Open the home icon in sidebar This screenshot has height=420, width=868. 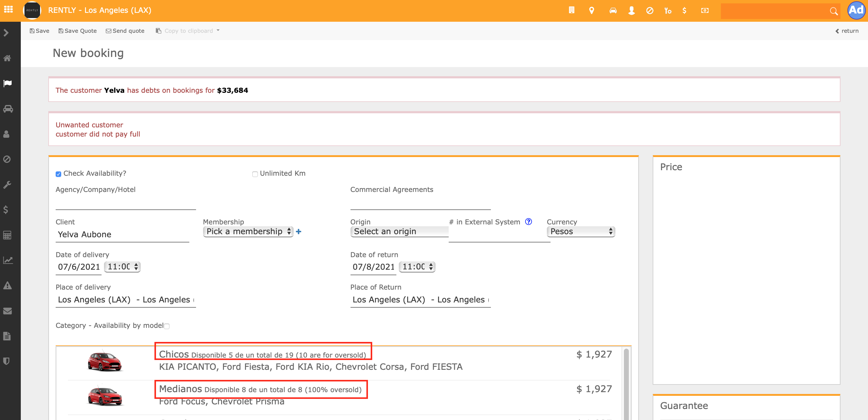pyautogui.click(x=7, y=58)
